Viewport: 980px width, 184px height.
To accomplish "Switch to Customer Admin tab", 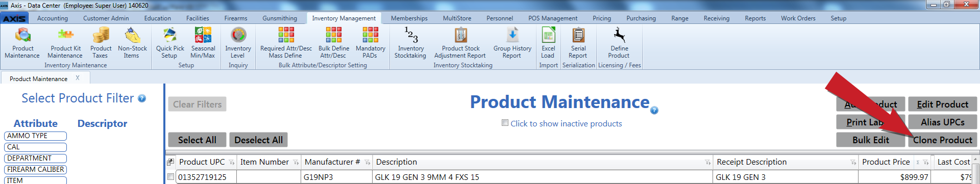I will click(x=106, y=18).
